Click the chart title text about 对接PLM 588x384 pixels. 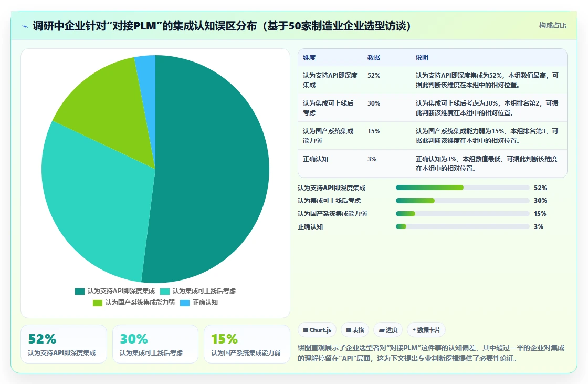tap(222, 26)
